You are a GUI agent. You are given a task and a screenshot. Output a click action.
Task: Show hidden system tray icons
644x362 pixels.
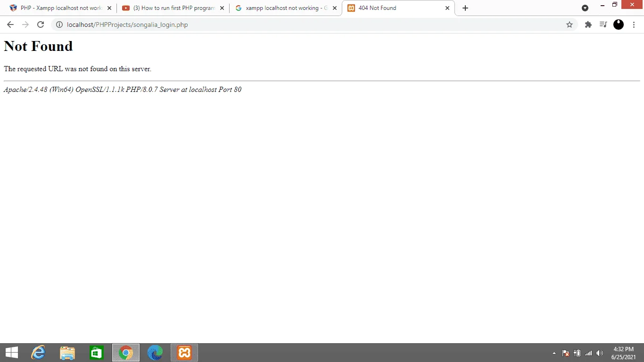pyautogui.click(x=554, y=353)
